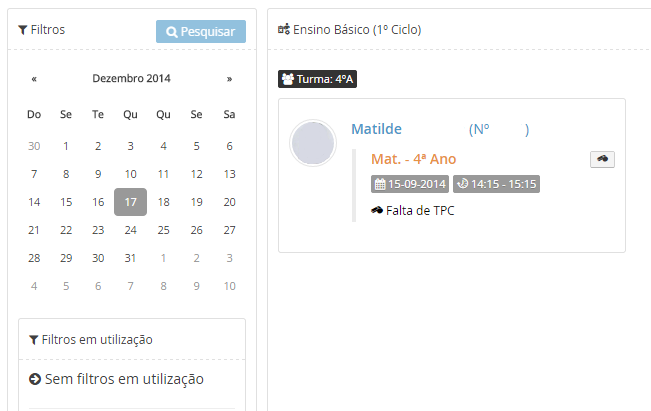
Task: Open Matilde's student profile link
Action: pos(377,130)
